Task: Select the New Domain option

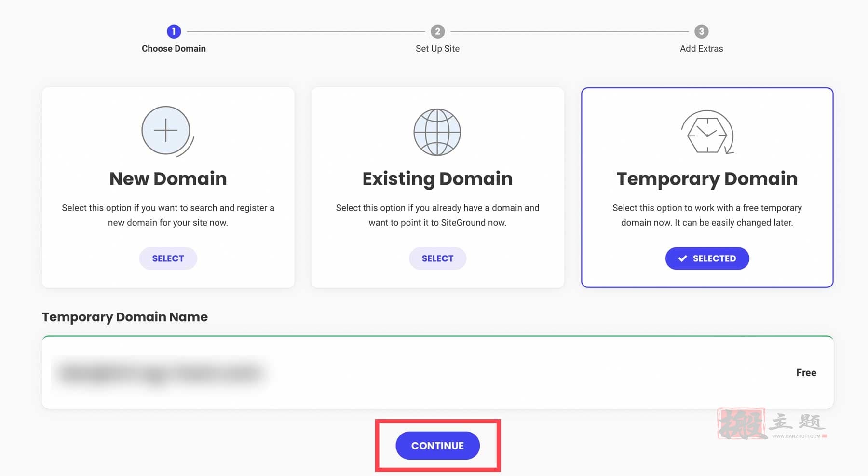Action: tap(168, 258)
